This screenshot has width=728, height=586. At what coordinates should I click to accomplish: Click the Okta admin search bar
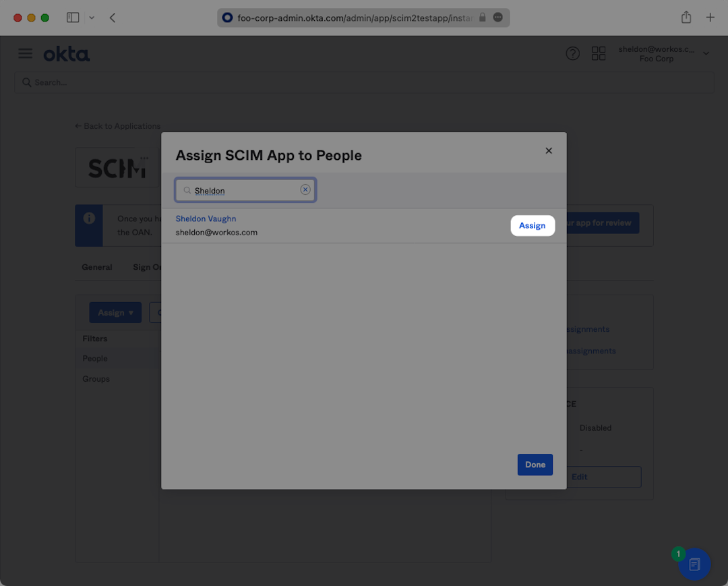point(364,82)
